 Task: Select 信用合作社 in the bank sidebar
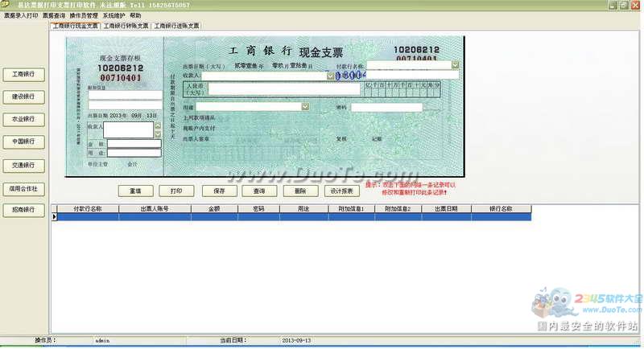(x=23, y=189)
